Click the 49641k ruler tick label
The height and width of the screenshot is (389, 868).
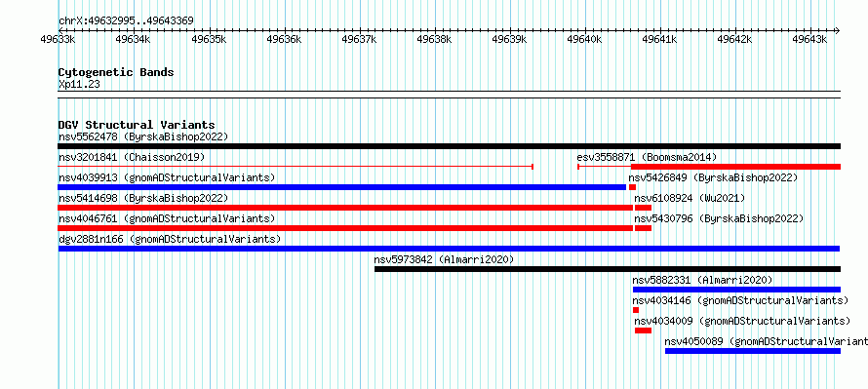(x=660, y=39)
